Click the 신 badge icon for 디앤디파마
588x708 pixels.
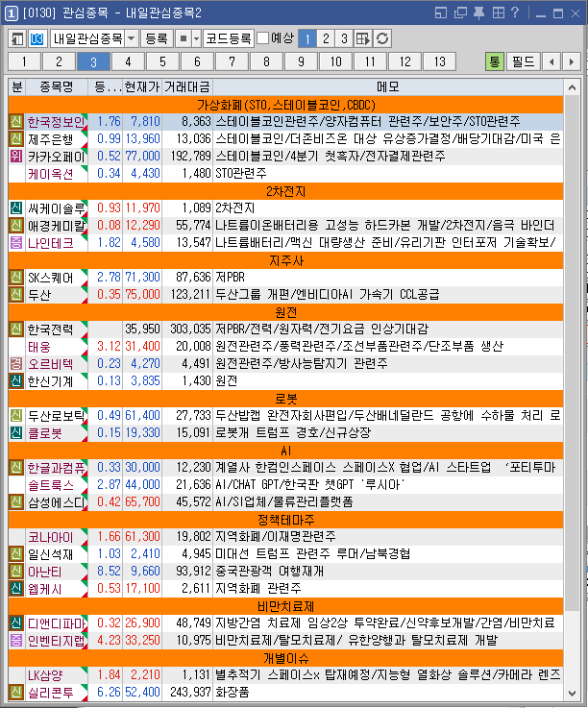click(16, 623)
